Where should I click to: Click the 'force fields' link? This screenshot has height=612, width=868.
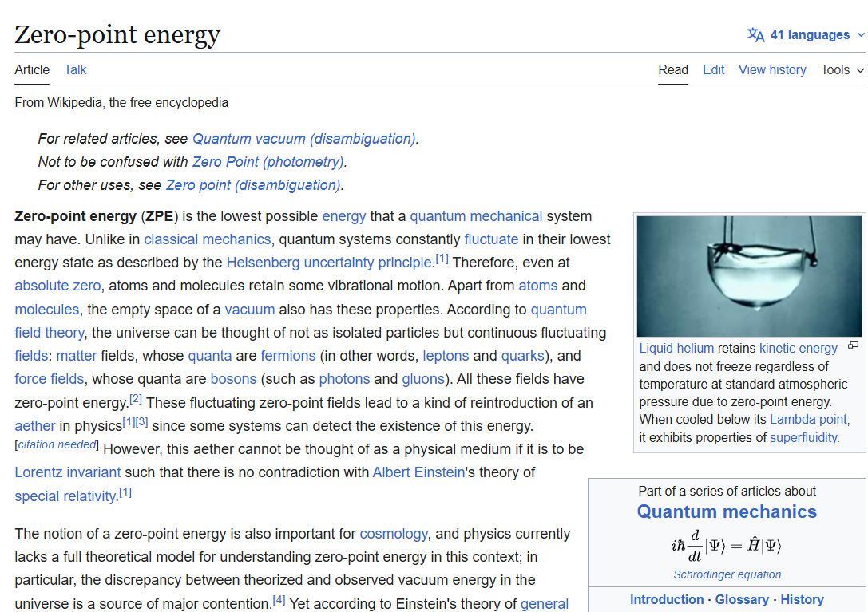[50, 379]
